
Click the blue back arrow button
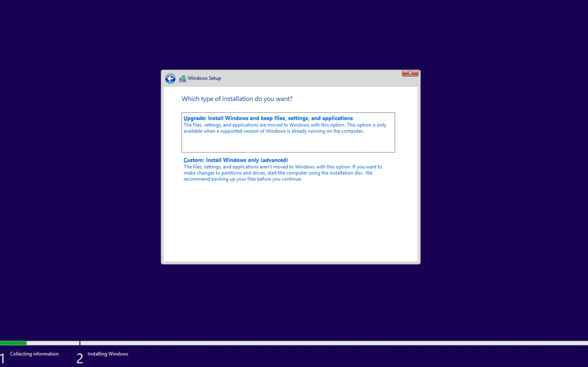[170, 79]
